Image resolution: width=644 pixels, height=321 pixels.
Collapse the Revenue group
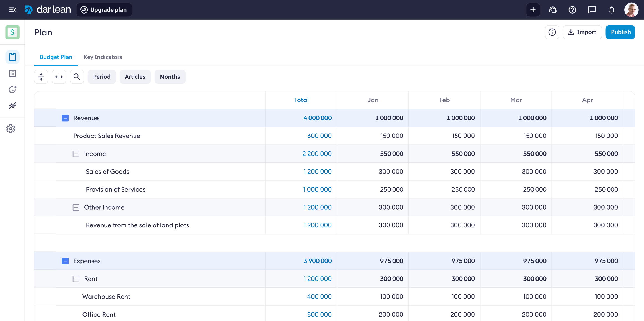(65, 118)
